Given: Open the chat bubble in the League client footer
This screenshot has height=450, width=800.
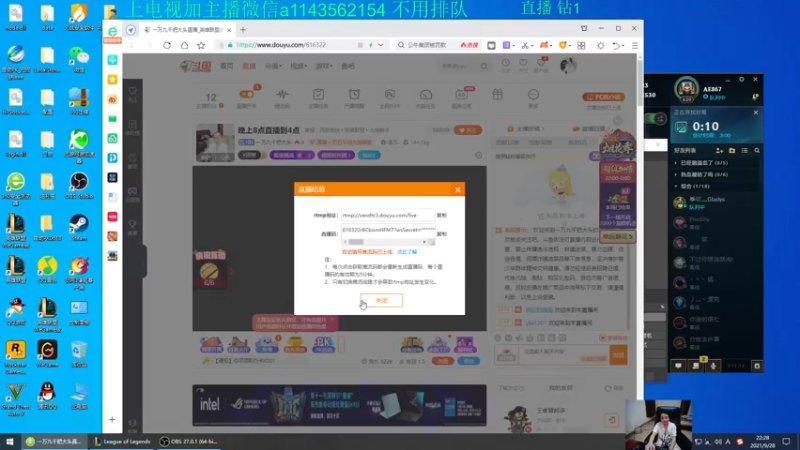Looking at the screenshot, I should click(x=678, y=366).
